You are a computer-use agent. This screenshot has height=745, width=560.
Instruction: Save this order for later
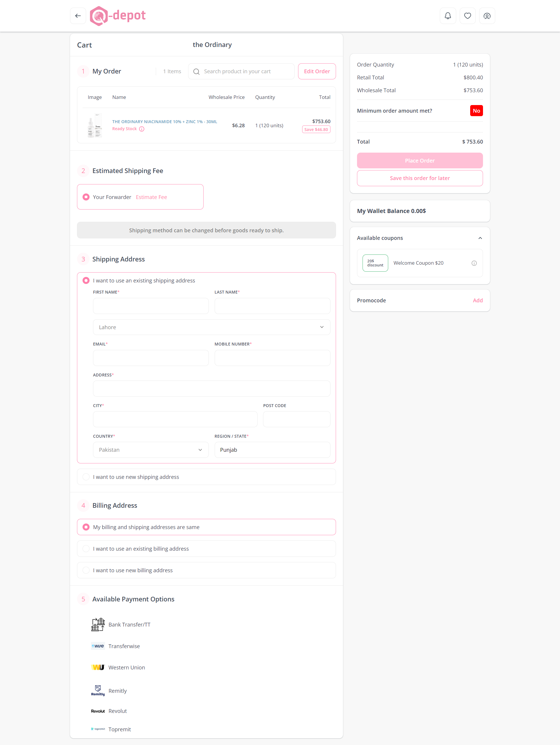(x=420, y=178)
